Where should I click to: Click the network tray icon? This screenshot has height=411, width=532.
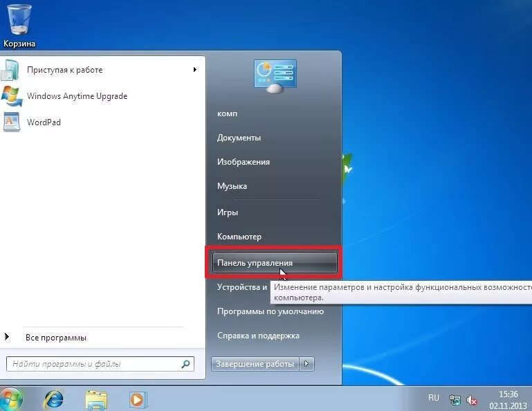tap(455, 400)
